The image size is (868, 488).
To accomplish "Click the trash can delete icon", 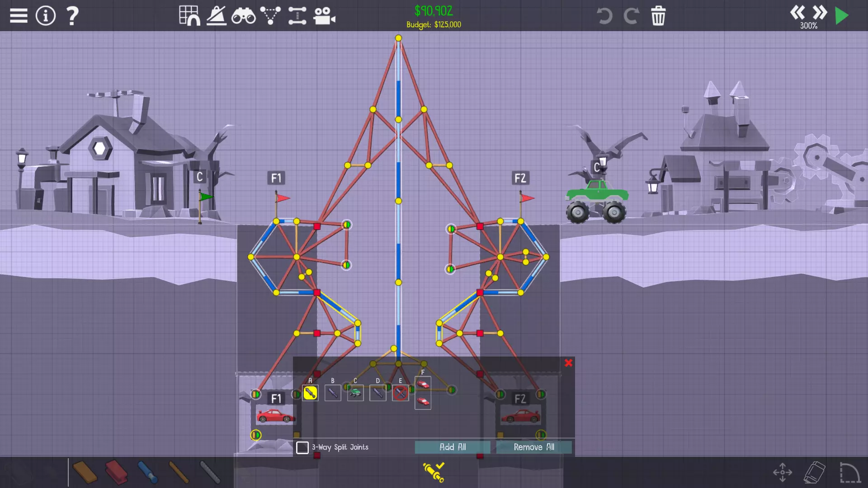I will point(658,16).
